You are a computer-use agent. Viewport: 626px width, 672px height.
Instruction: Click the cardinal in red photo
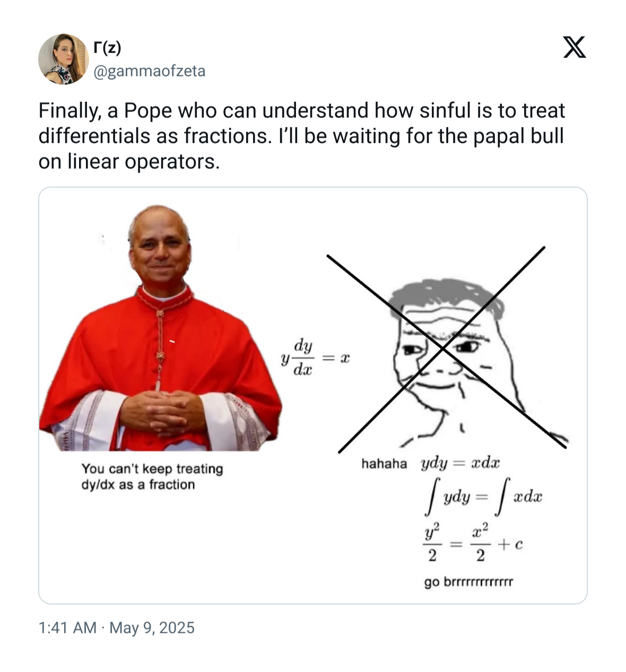click(160, 328)
